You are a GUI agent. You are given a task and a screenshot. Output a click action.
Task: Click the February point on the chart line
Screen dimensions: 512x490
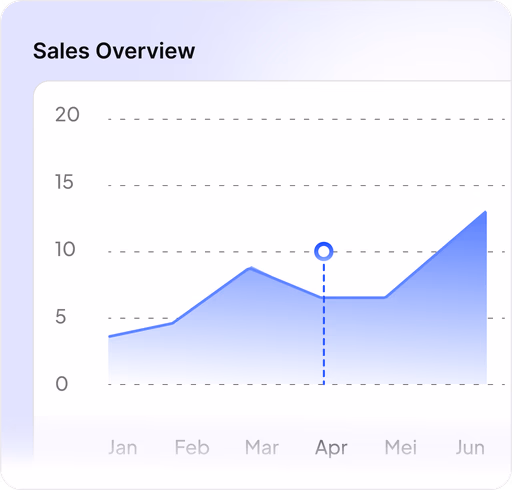click(173, 323)
